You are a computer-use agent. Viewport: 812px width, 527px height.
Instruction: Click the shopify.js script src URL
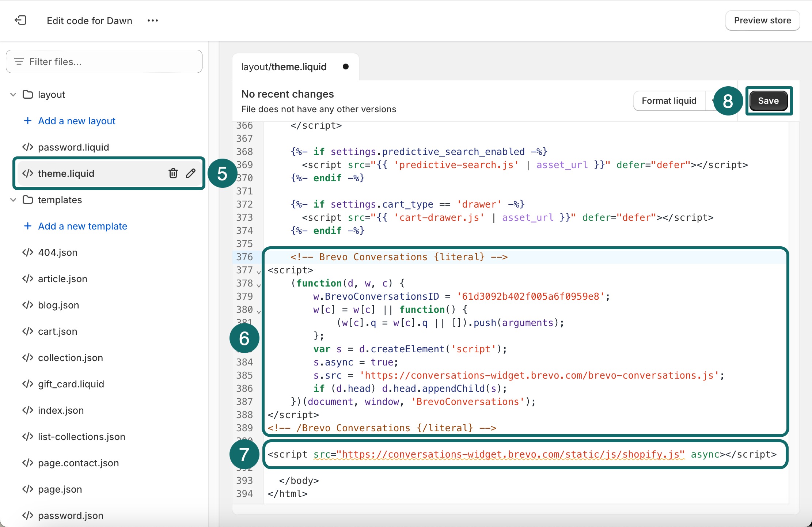(511, 454)
